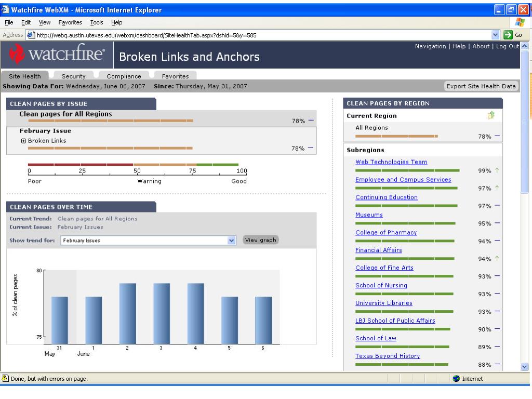Click the dash trend icon for All Regions 78%

(x=497, y=136)
